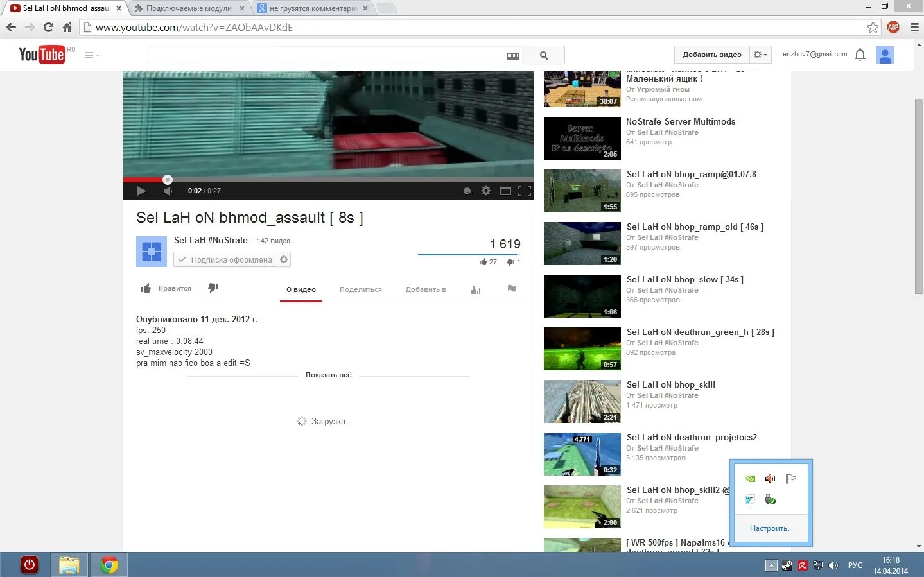Viewport: 924px width, 577px height.
Task: Open File Explorer from the taskbar
Action: 69,565
